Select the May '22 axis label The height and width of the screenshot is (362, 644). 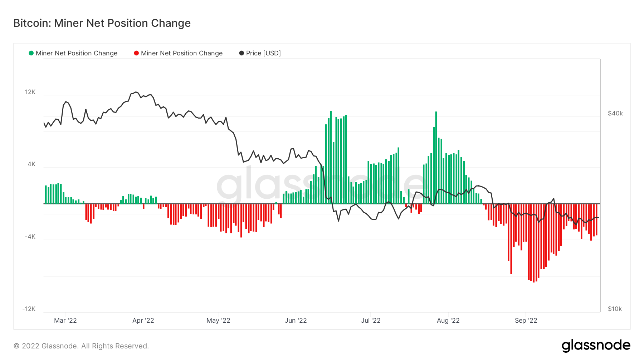click(218, 321)
